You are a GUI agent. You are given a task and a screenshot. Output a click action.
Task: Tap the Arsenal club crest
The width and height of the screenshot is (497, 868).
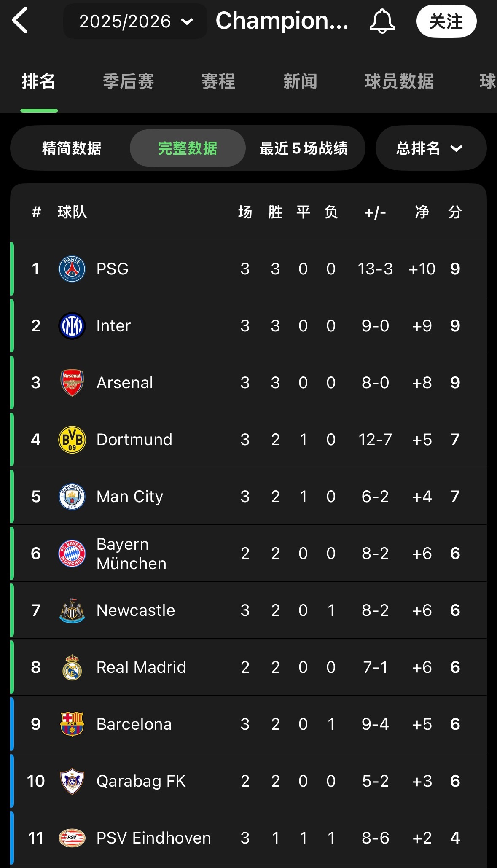(x=72, y=383)
